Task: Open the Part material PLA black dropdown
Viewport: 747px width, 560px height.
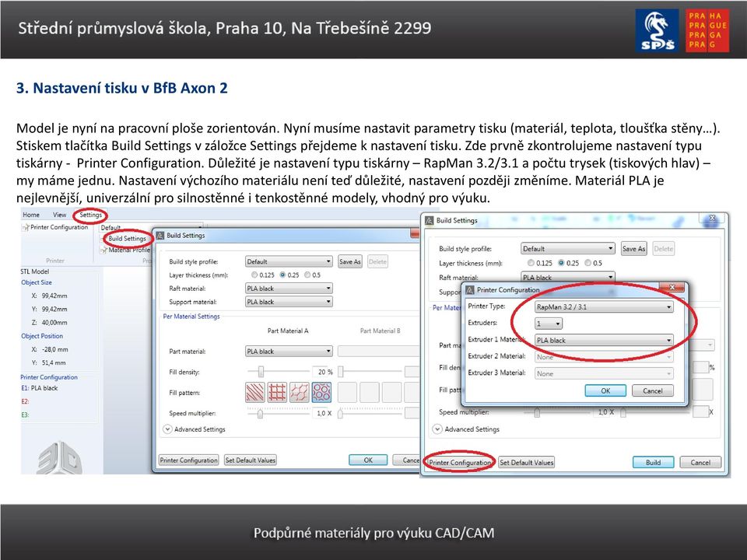Action: pos(289,352)
